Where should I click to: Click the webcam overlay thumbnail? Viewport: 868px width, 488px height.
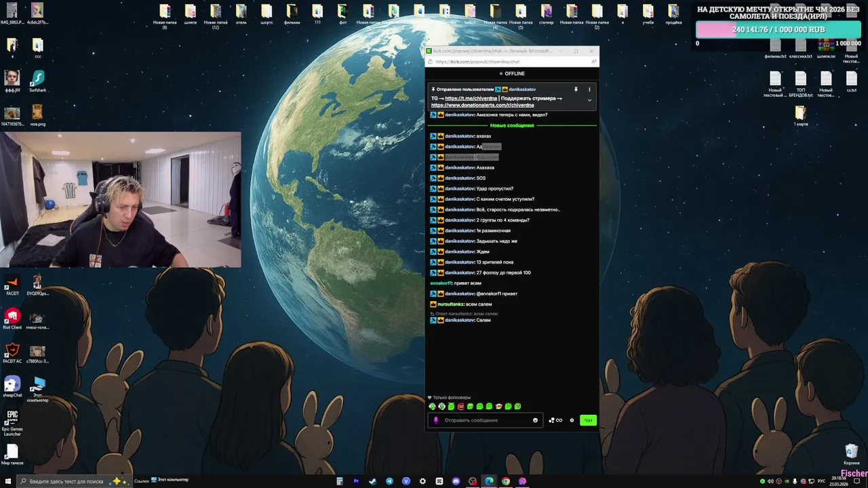coord(121,200)
